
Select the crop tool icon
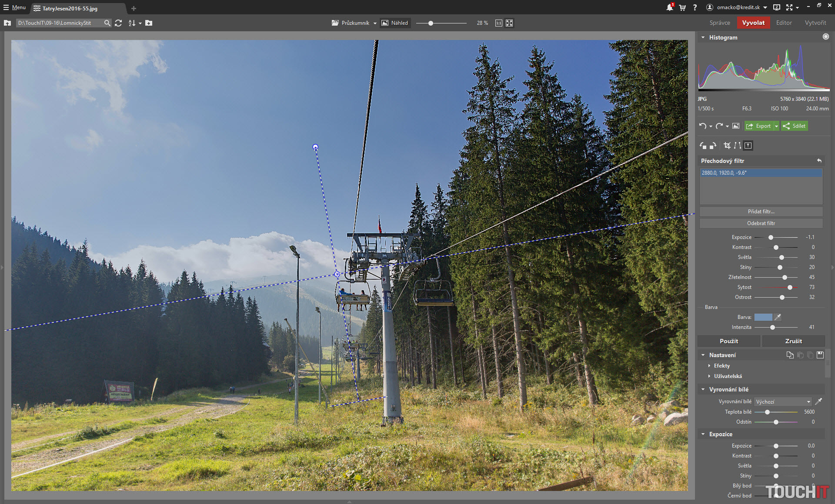click(727, 146)
